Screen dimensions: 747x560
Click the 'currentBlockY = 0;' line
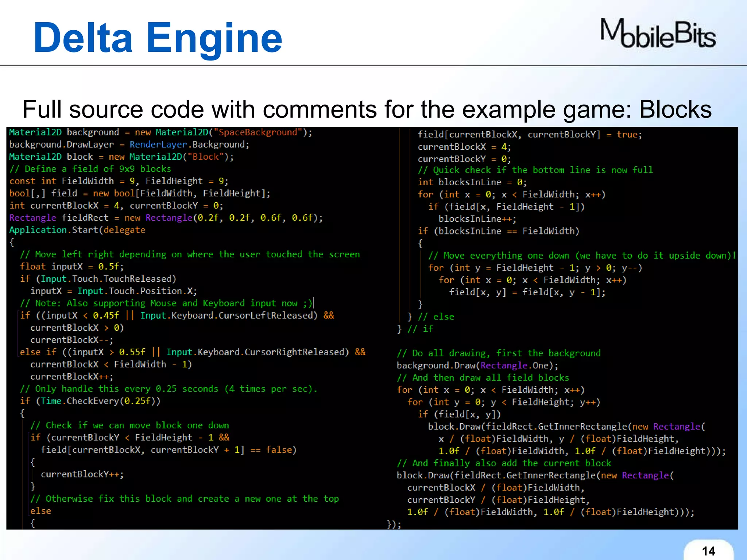tap(464, 159)
